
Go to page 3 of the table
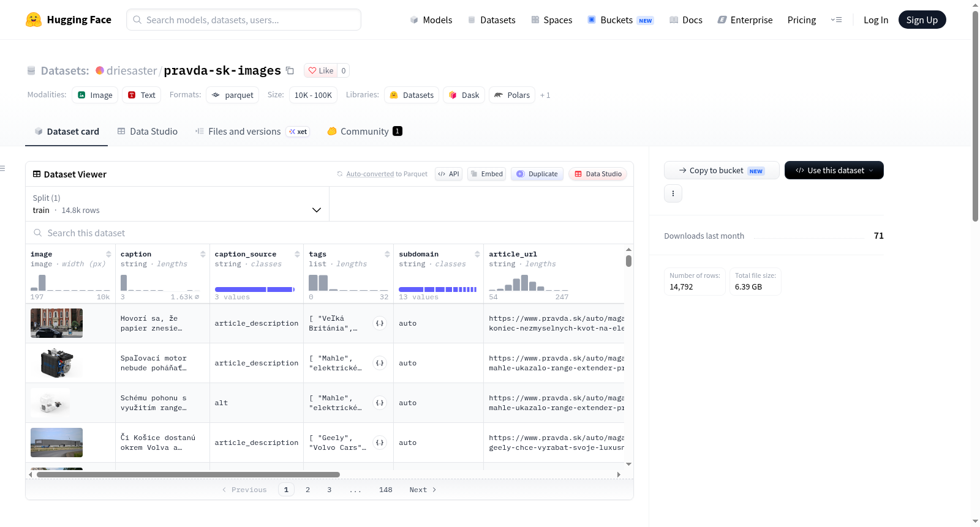pyautogui.click(x=329, y=490)
